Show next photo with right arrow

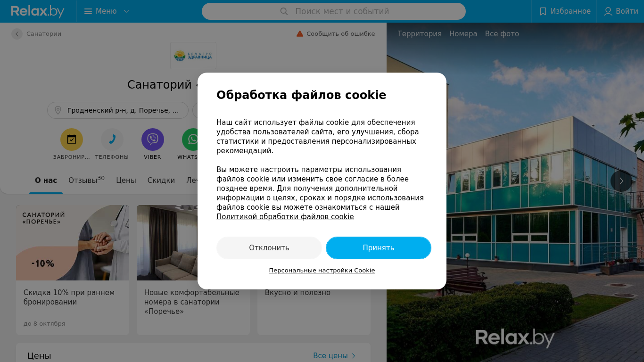pos(621,181)
